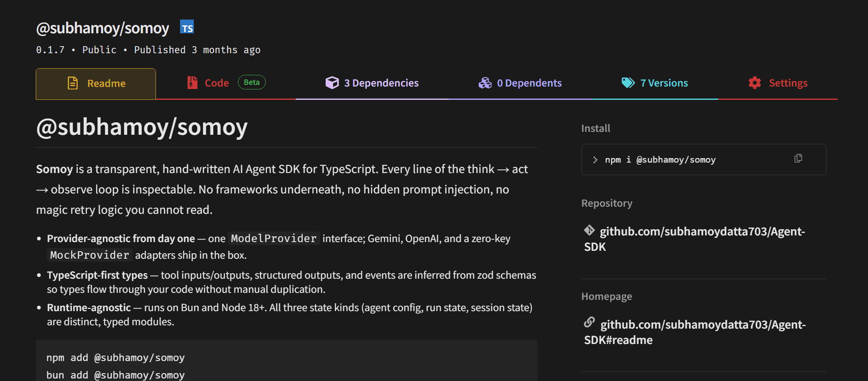Click the Repository section heading

[x=607, y=203]
